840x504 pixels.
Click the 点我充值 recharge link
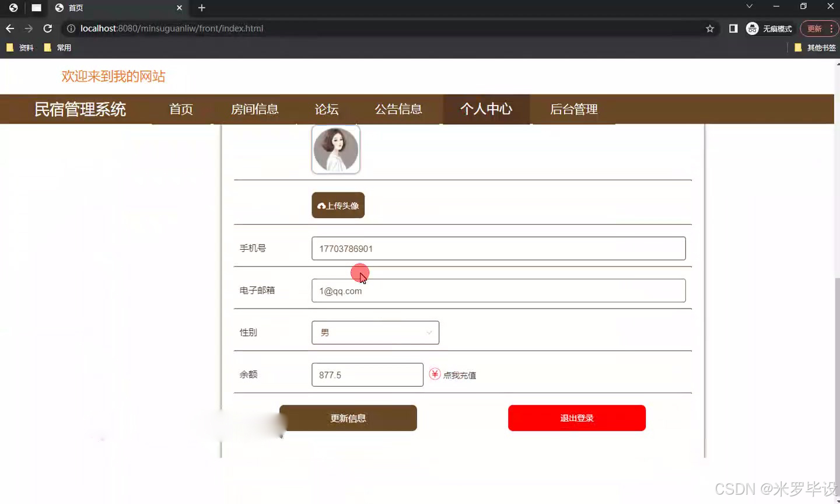pyautogui.click(x=459, y=375)
